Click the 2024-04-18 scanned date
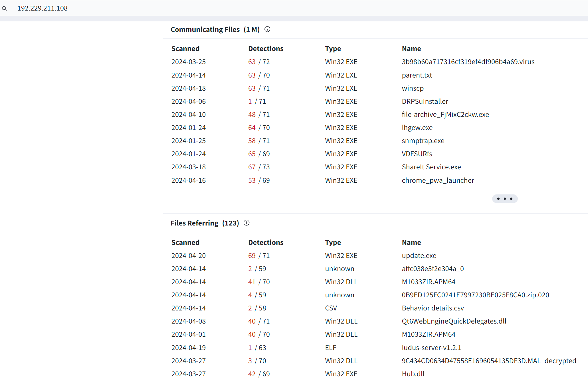The width and height of the screenshot is (588, 384). click(x=188, y=88)
